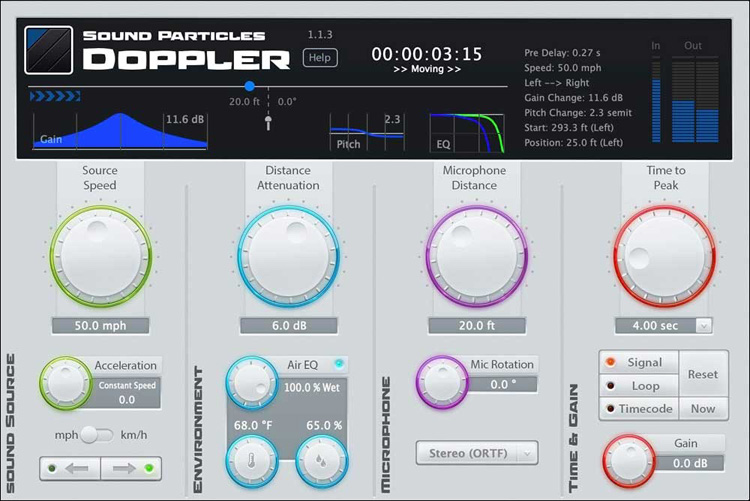Click the Gain 0.0 dB value field
The image size is (750, 501).
690,463
